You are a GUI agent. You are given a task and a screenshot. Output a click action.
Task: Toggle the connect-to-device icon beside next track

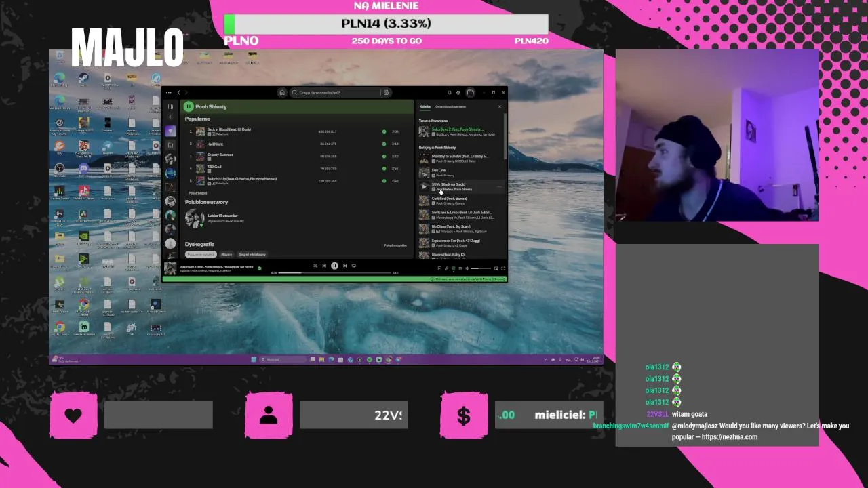click(353, 266)
